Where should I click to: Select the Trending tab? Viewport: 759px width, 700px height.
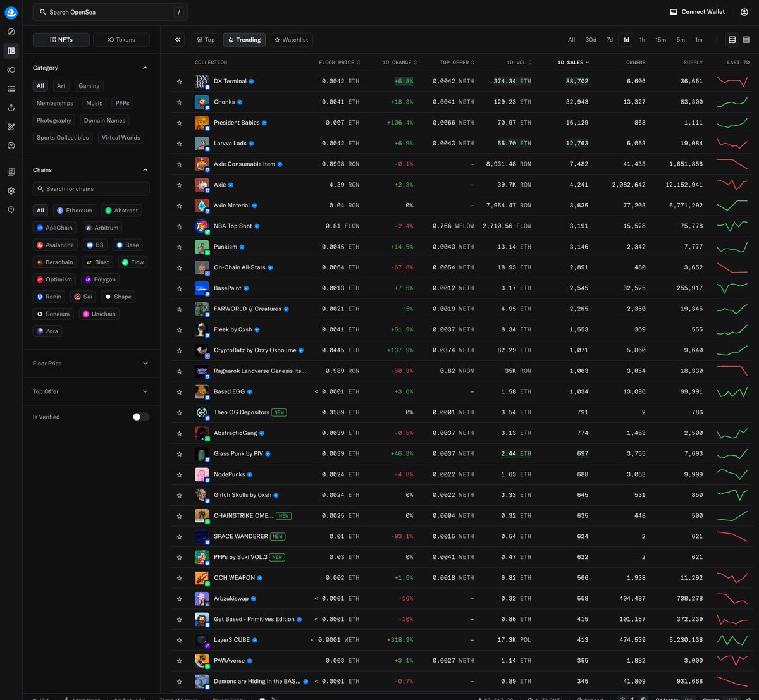pyautogui.click(x=244, y=40)
